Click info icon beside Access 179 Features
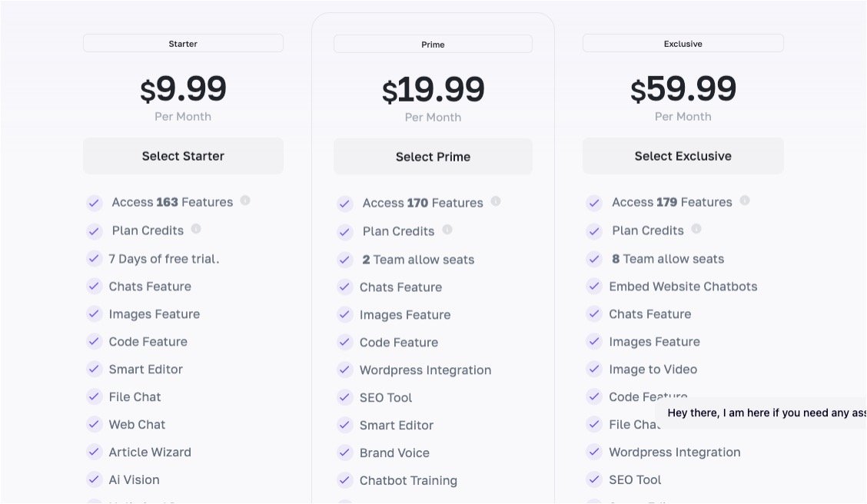The height and width of the screenshot is (504, 867). [x=745, y=201]
